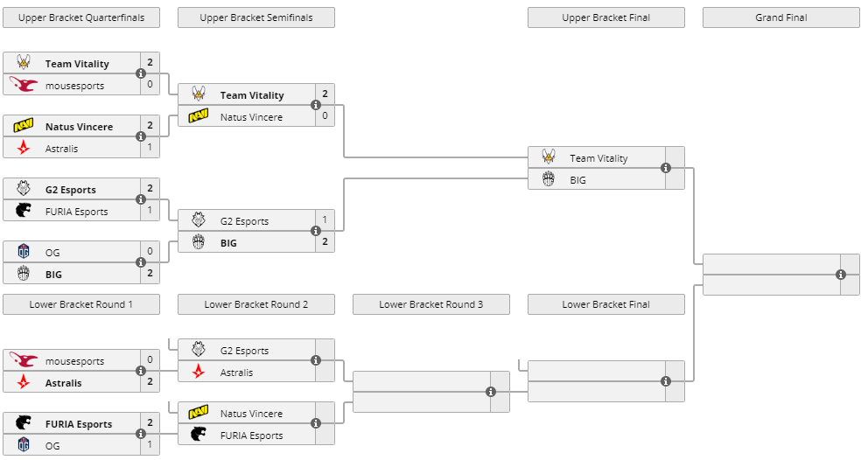Show details of G2 Esports vs FURIA quarterfinal
Viewport: 868px width, 460px height.
(141, 200)
